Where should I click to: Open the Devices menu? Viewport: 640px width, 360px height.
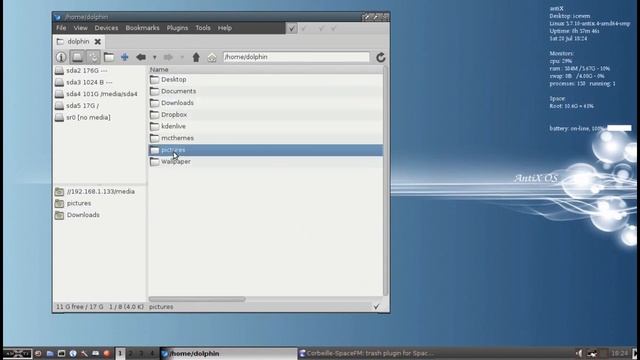[106, 28]
